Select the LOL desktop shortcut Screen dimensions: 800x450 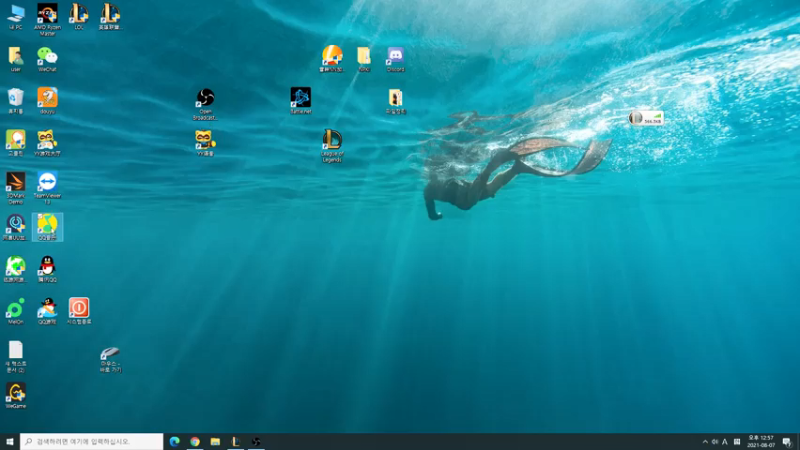click(x=79, y=17)
